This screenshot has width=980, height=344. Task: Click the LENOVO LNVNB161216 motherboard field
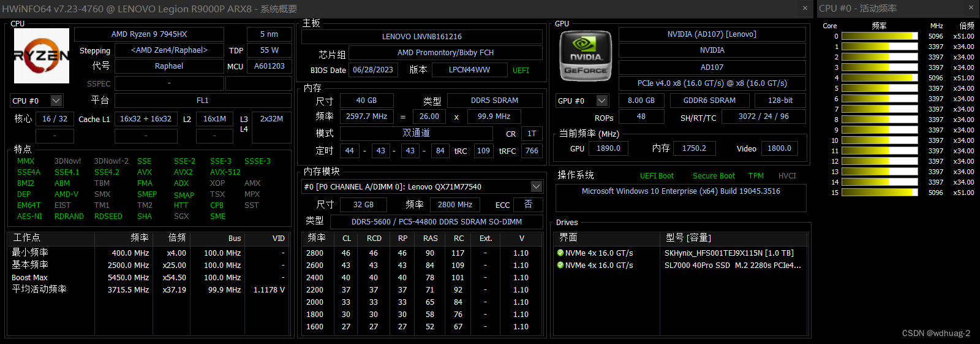pyautogui.click(x=421, y=37)
